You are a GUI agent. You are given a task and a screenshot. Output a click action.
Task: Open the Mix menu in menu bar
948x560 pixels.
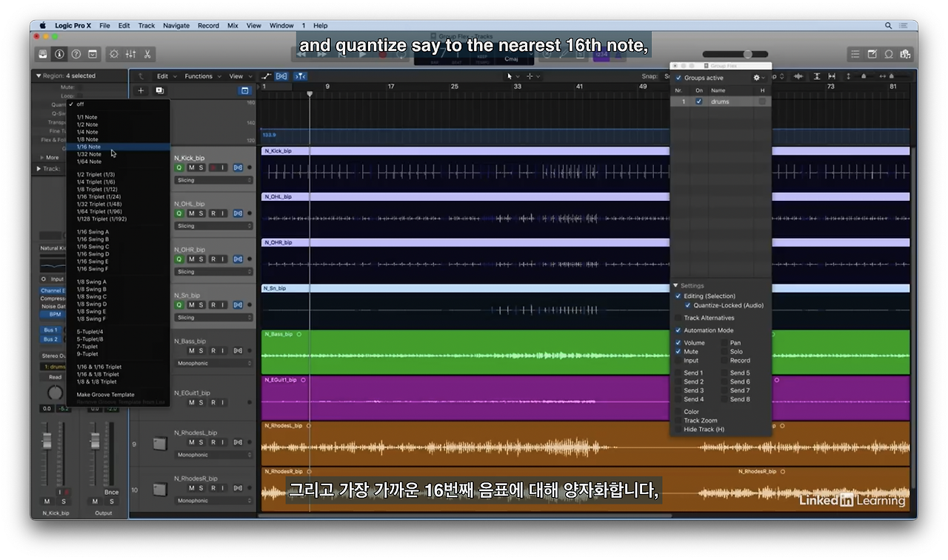(x=233, y=25)
